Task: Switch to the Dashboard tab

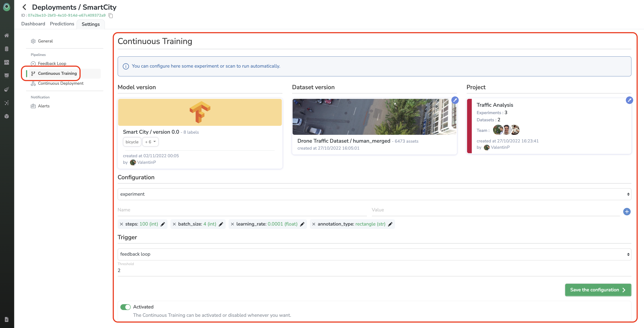Action: click(33, 24)
